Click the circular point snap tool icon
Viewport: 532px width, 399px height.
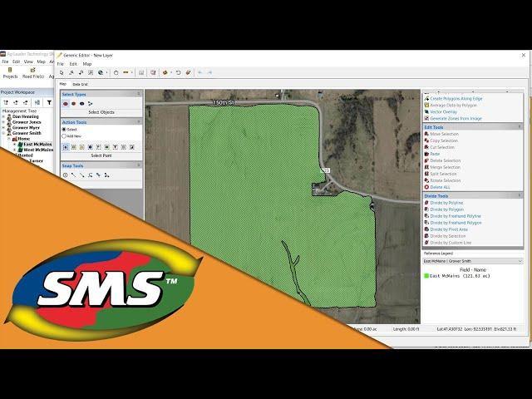[x=65, y=175]
